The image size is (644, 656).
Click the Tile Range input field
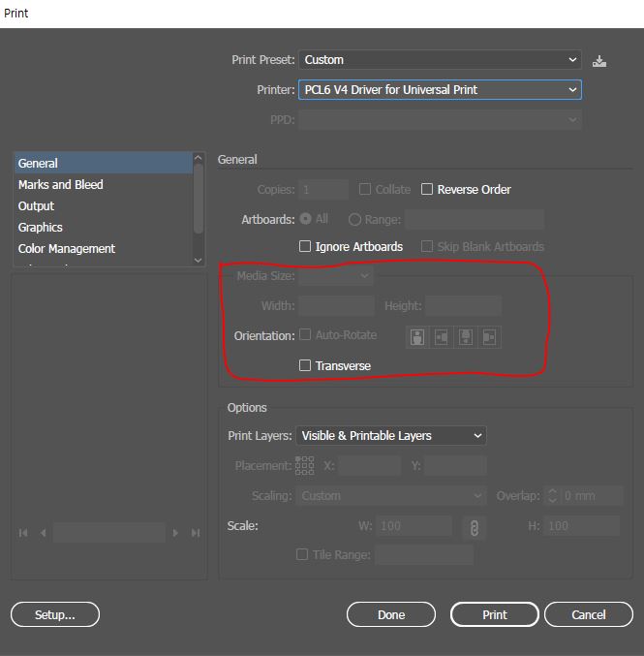click(424, 555)
